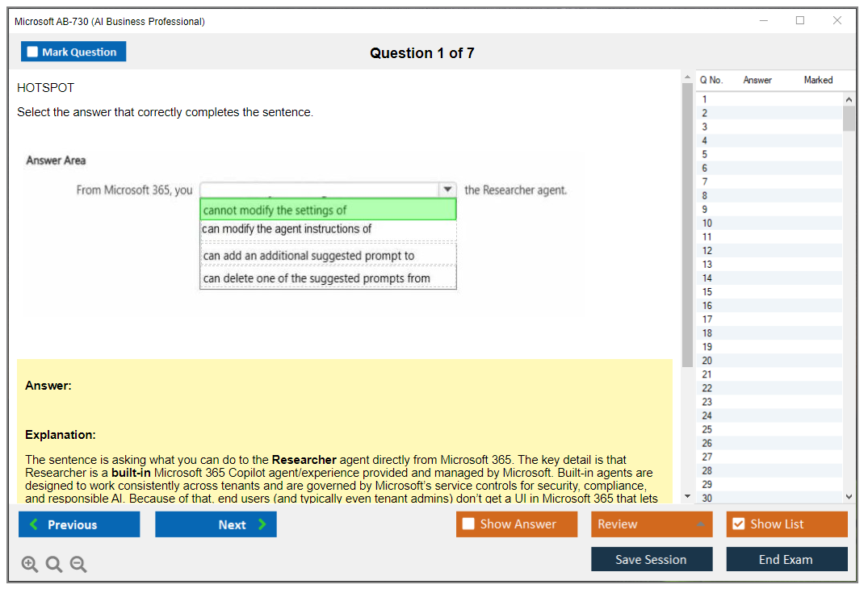Select question 14 in the list
This screenshot has width=868, height=593.
tap(707, 278)
